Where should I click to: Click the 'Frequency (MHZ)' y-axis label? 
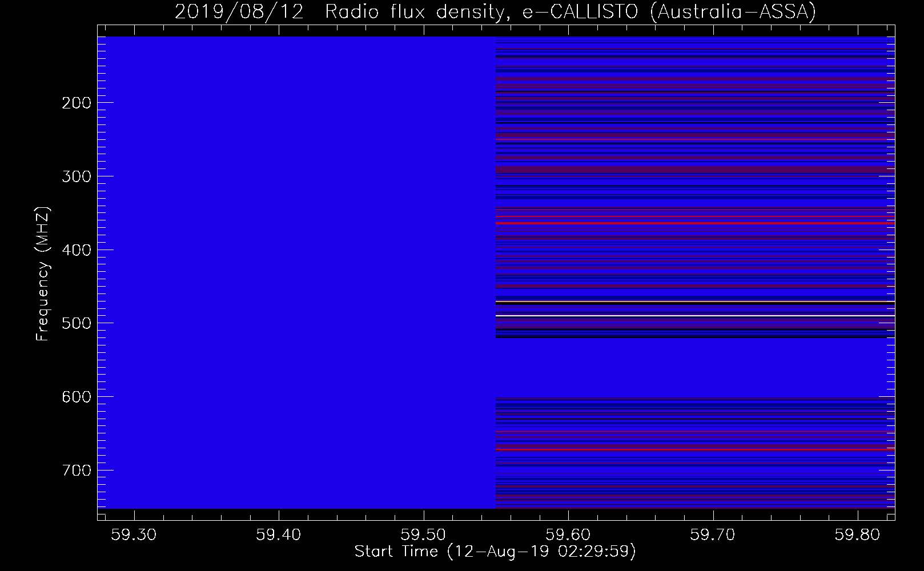click(43, 274)
